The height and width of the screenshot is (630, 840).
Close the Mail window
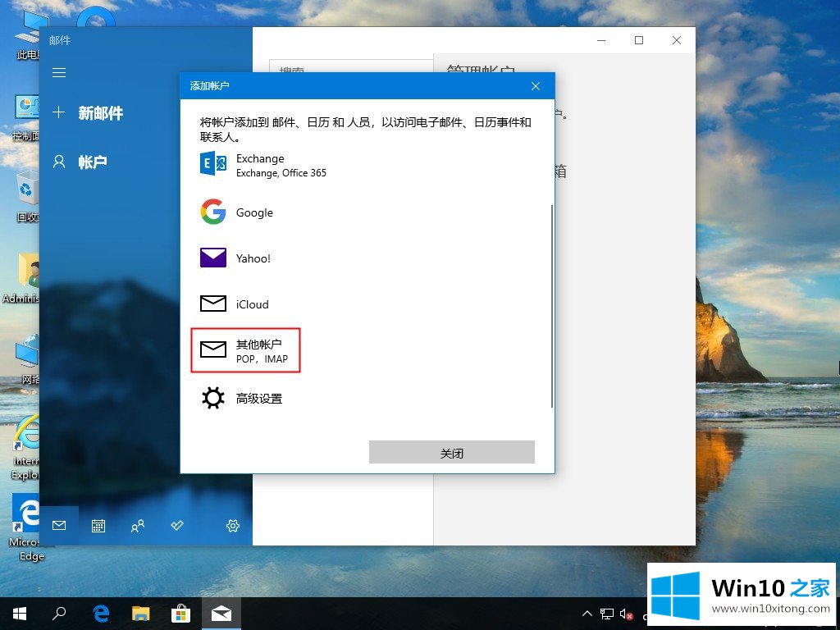click(x=677, y=40)
